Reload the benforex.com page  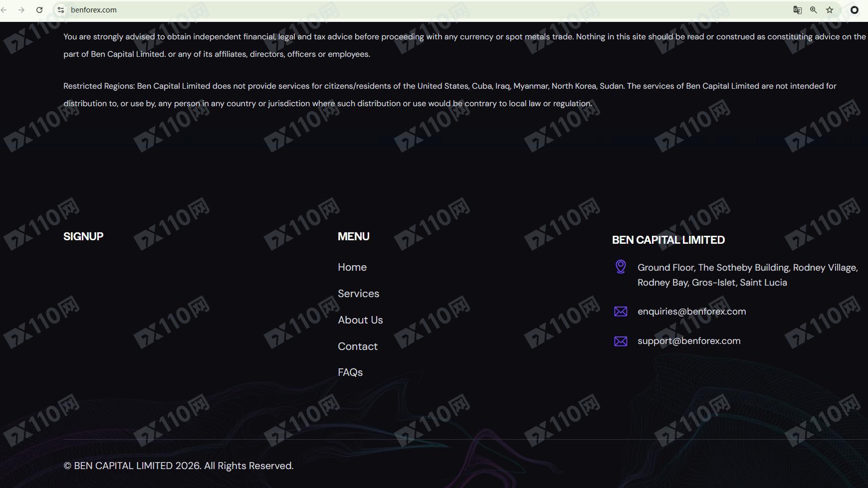(x=39, y=10)
